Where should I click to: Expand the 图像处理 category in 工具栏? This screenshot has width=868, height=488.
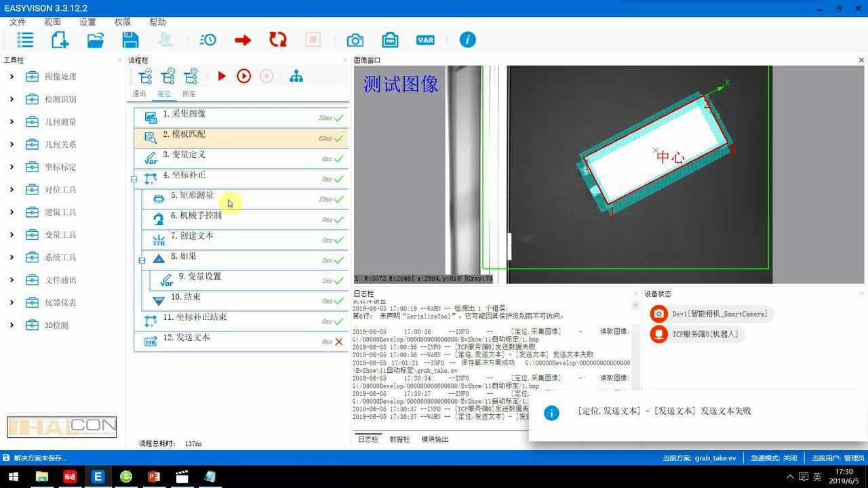[x=11, y=76]
